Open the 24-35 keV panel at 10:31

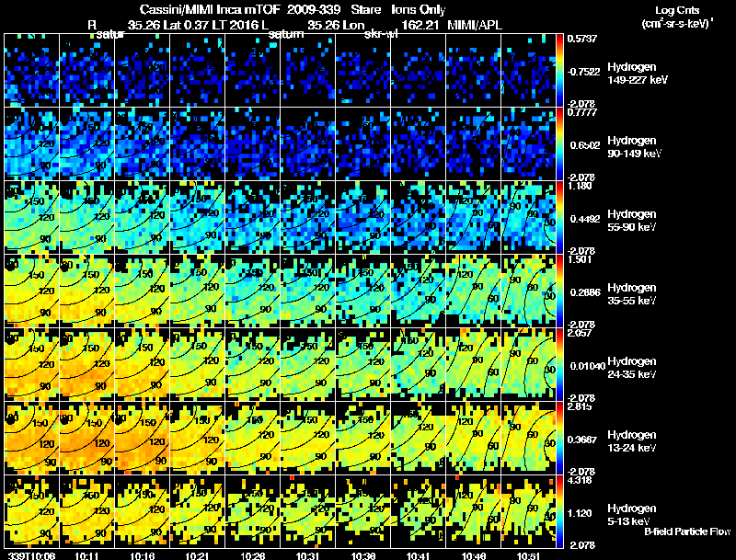tap(308, 364)
